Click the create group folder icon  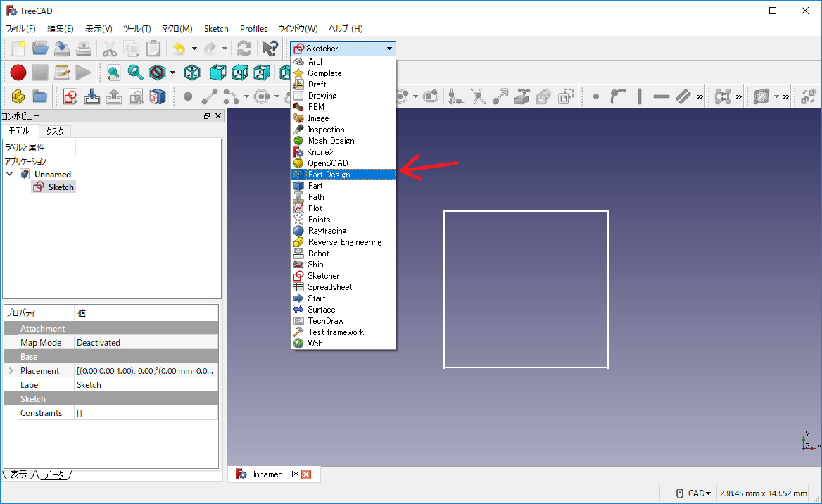40,96
